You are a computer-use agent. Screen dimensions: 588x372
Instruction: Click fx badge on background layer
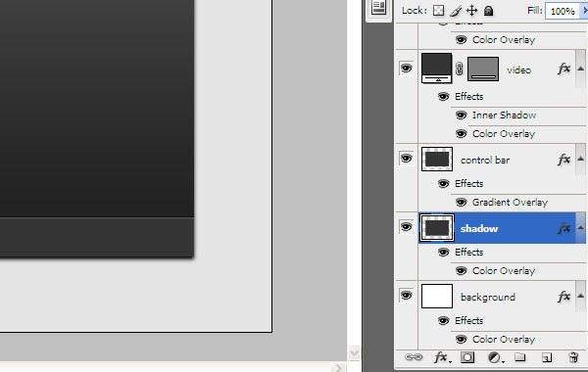564,297
